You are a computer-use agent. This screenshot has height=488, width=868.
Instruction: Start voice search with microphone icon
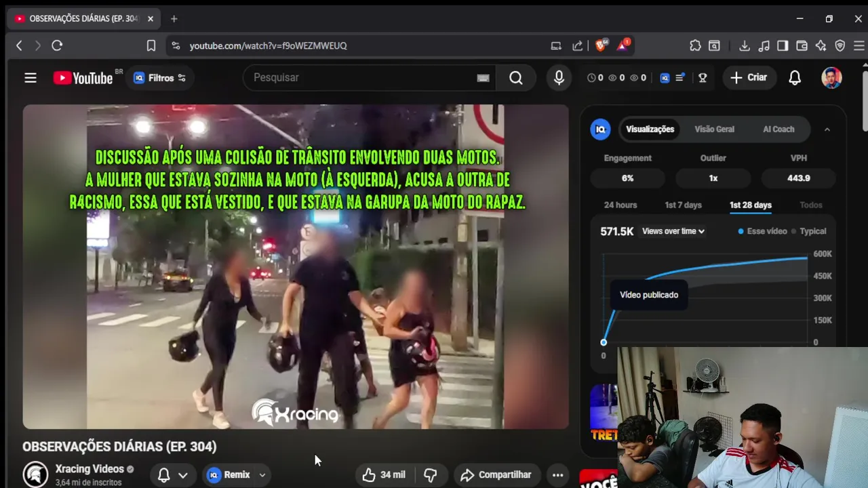pos(559,78)
